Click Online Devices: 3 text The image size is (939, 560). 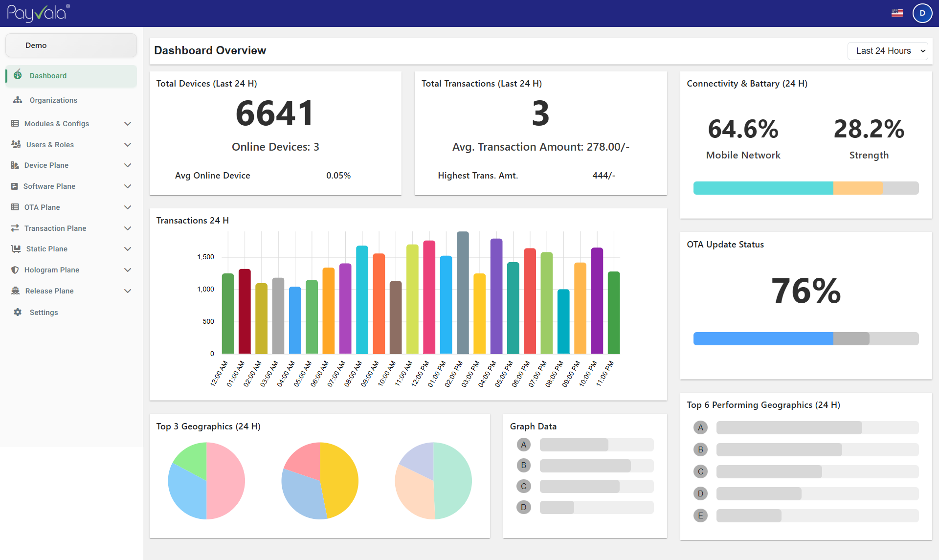275,147
